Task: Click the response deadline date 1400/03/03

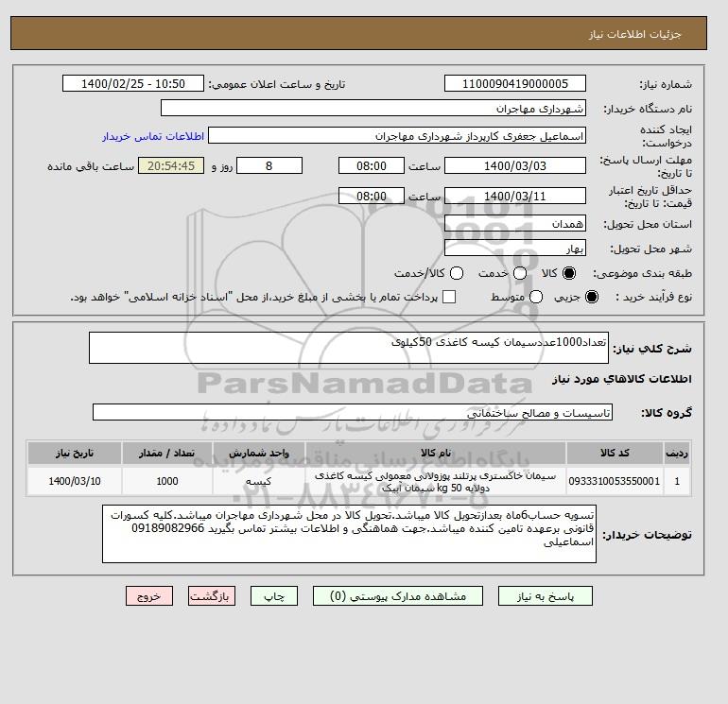Action: pos(515,165)
